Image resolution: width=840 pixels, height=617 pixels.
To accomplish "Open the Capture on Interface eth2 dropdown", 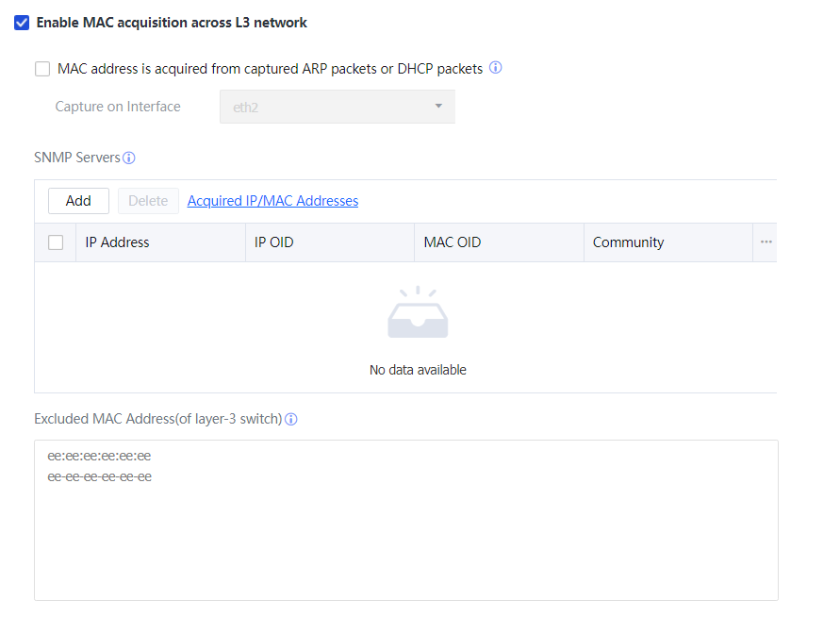I will pos(338,107).
